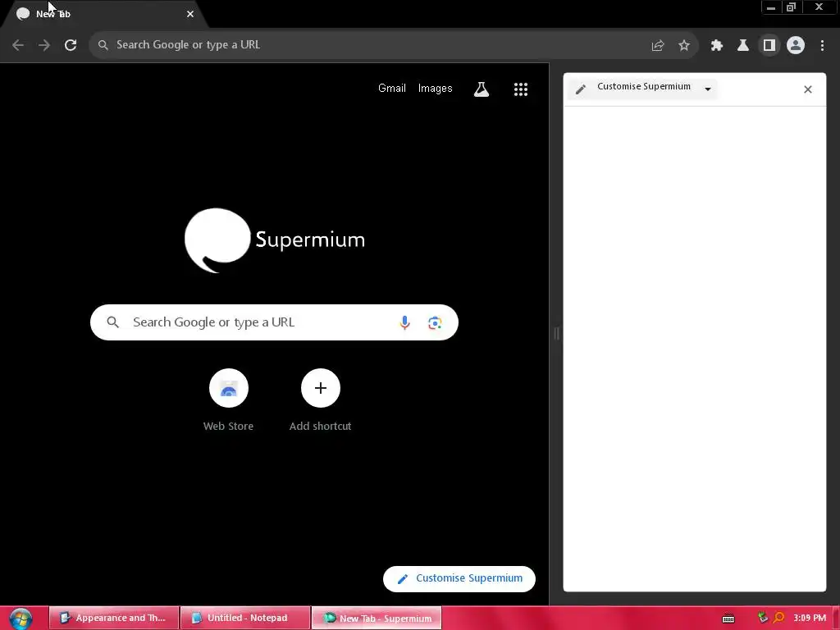Open the profile avatar menu
840x630 pixels.
point(796,46)
